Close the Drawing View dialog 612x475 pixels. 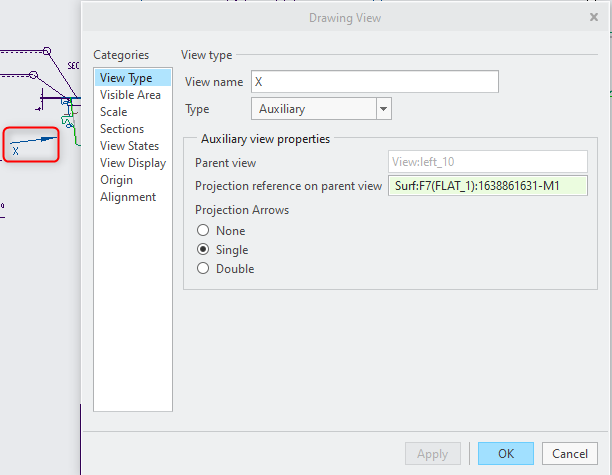pyautogui.click(x=594, y=16)
